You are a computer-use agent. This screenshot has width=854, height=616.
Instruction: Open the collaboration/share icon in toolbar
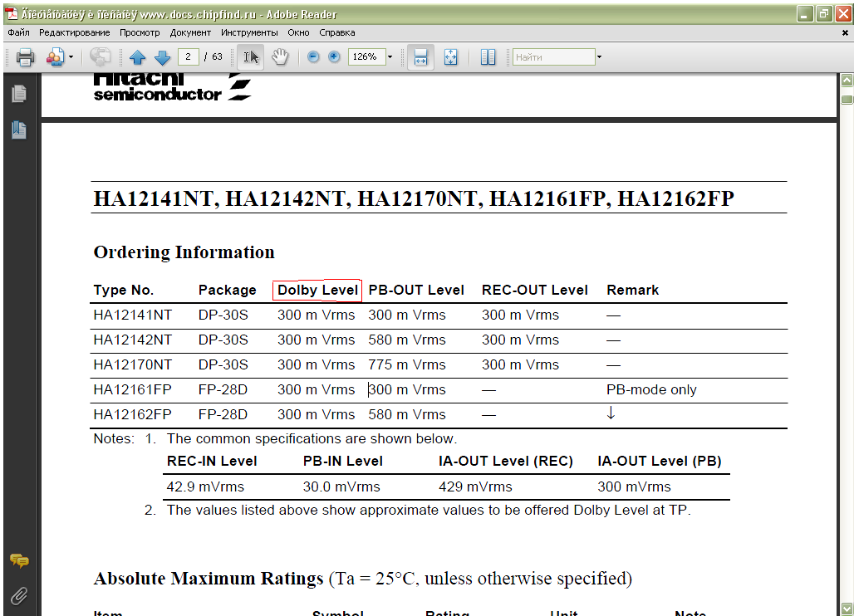(x=56, y=57)
